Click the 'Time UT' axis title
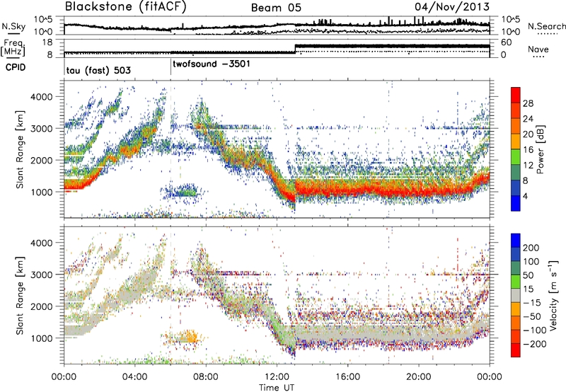The image size is (566, 392). [x=277, y=387]
